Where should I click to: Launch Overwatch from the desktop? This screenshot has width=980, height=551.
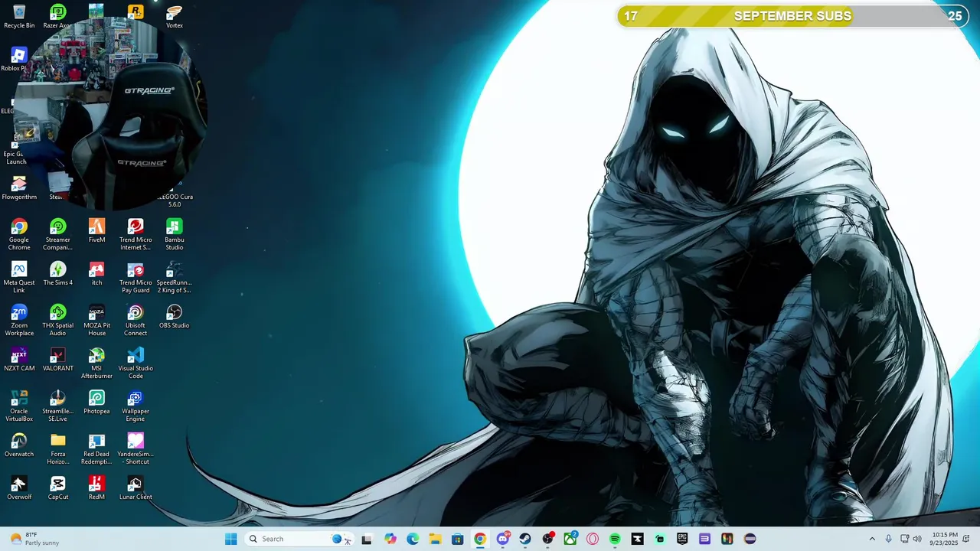(x=19, y=445)
